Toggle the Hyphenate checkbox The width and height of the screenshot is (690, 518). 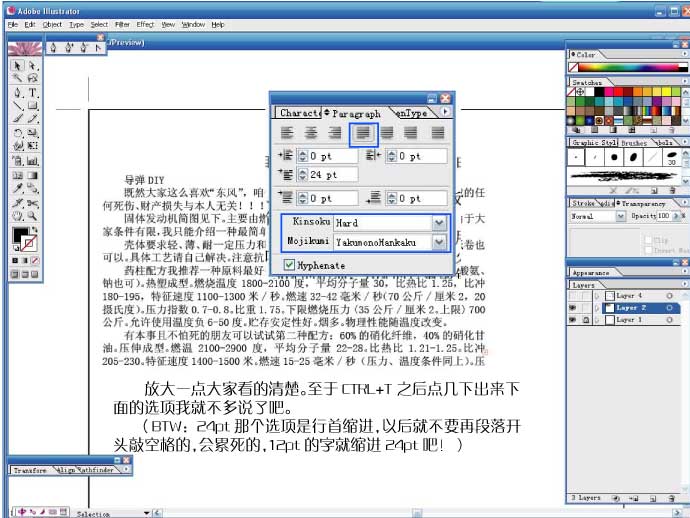289,265
